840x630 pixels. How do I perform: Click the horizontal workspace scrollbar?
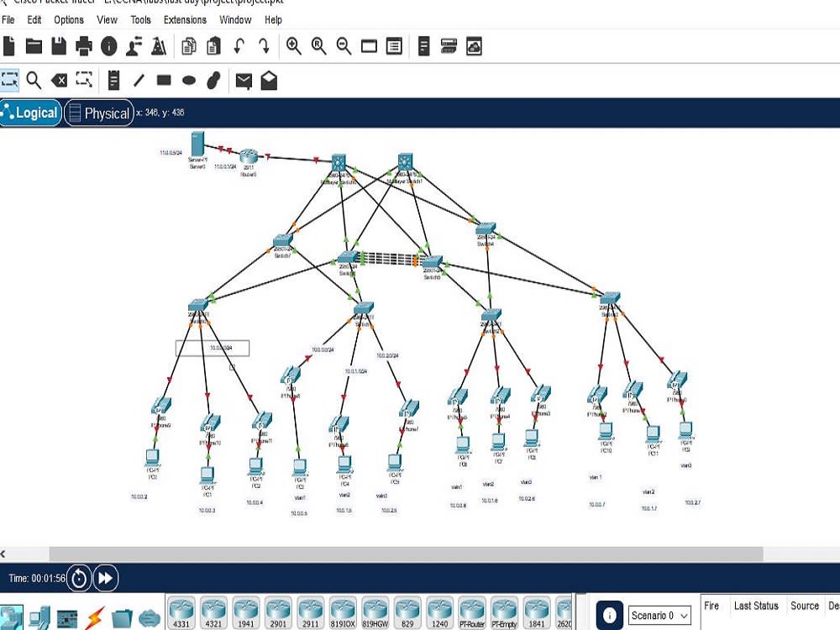[406, 554]
